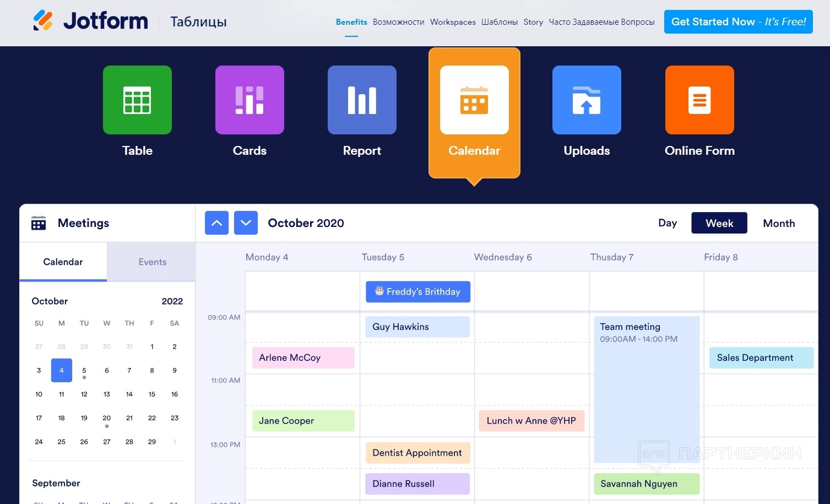Click the Meetings panel title

83,223
